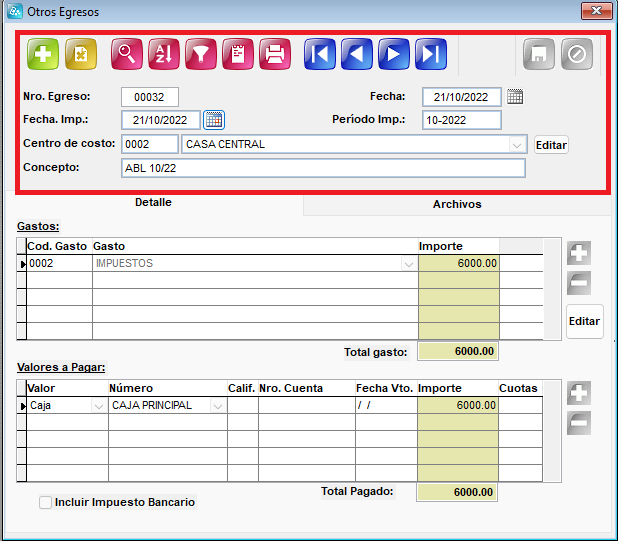
Task: Click Editar next to Centro de costo
Action: point(551,145)
